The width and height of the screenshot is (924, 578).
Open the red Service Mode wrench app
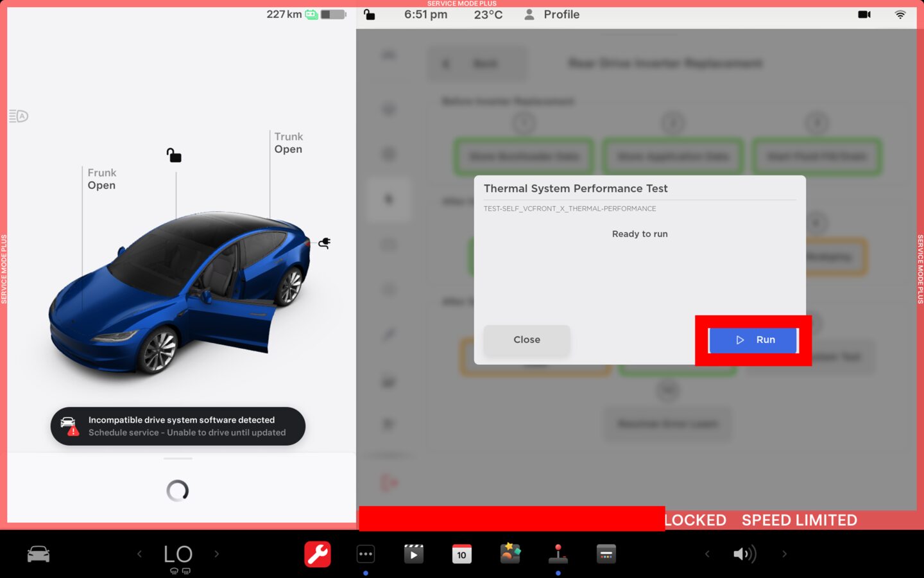pos(317,554)
